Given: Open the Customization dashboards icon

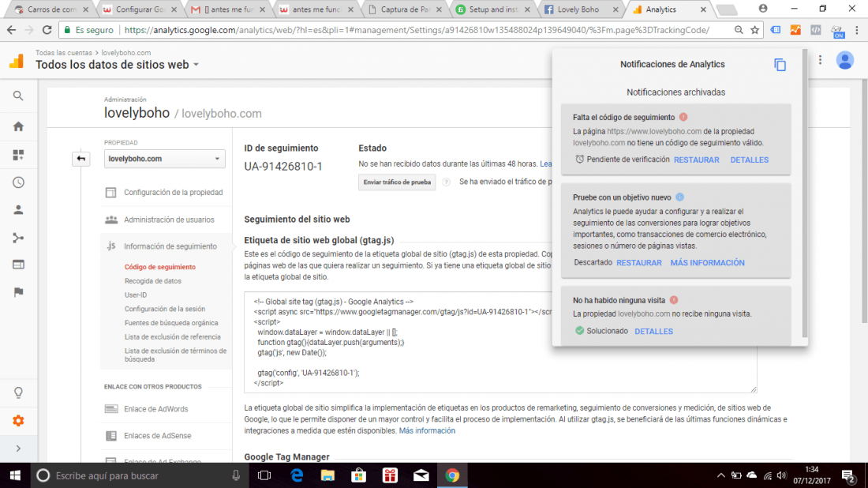Looking at the screenshot, I should point(18,155).
